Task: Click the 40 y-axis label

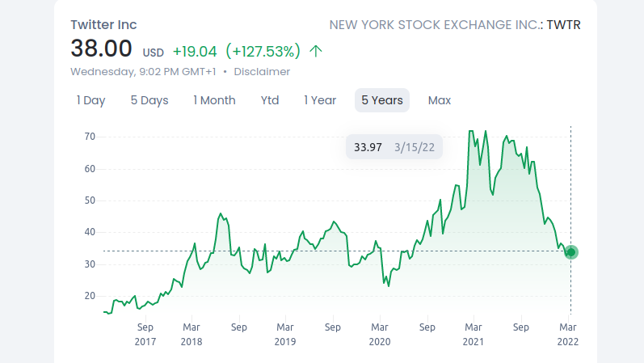Action: tap(90, 232)
